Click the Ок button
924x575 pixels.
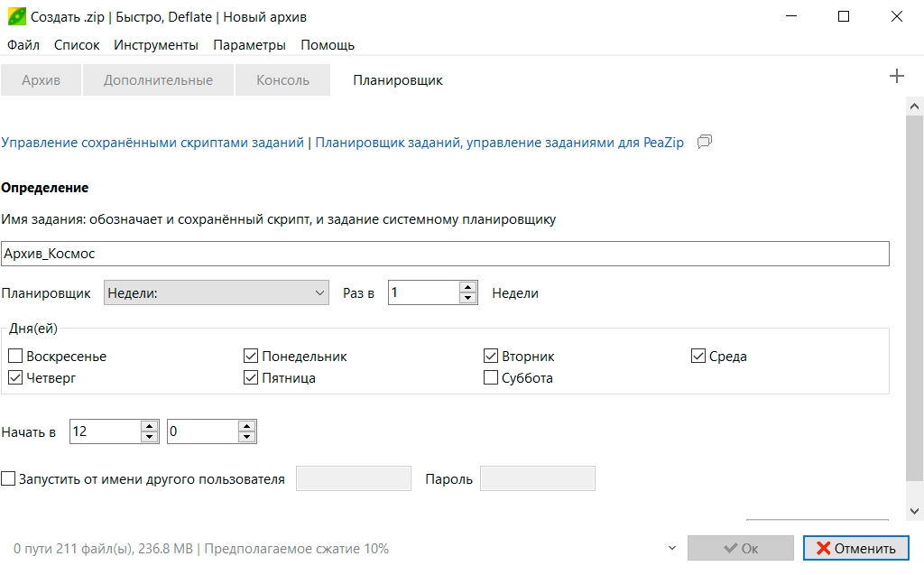click(741, 548)
